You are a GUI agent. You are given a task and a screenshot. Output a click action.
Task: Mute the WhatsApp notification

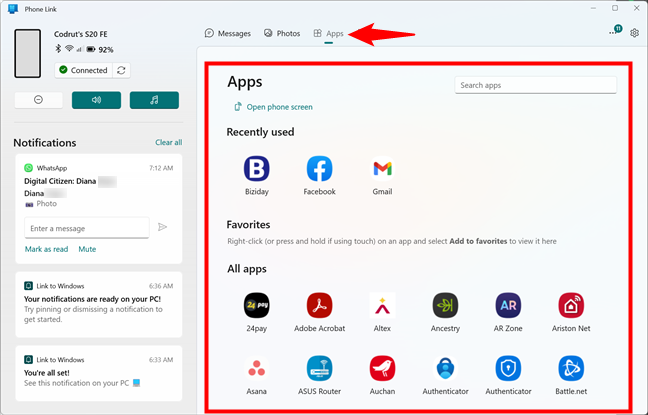87,249
